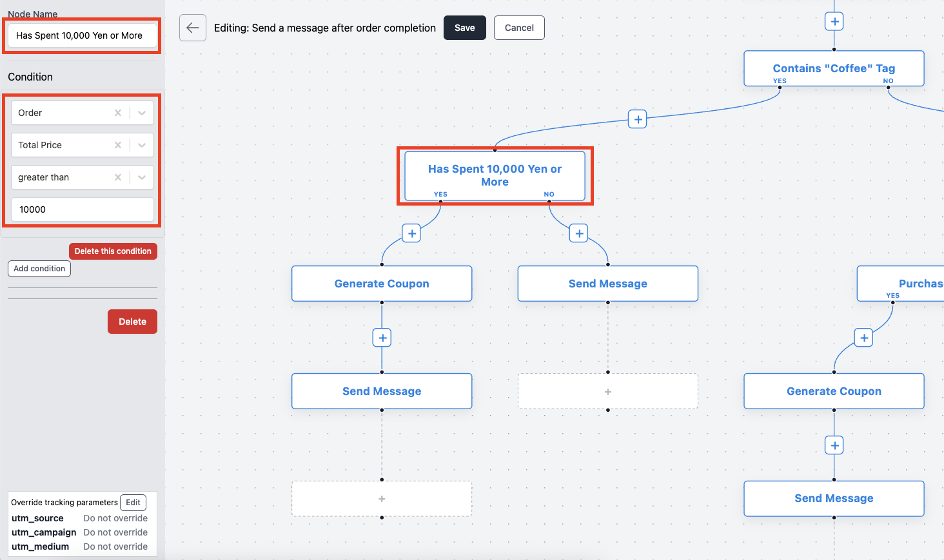944x560 pixels.
Task: Select the partially visible Purchas node
Action: click(x=901, y=284)
